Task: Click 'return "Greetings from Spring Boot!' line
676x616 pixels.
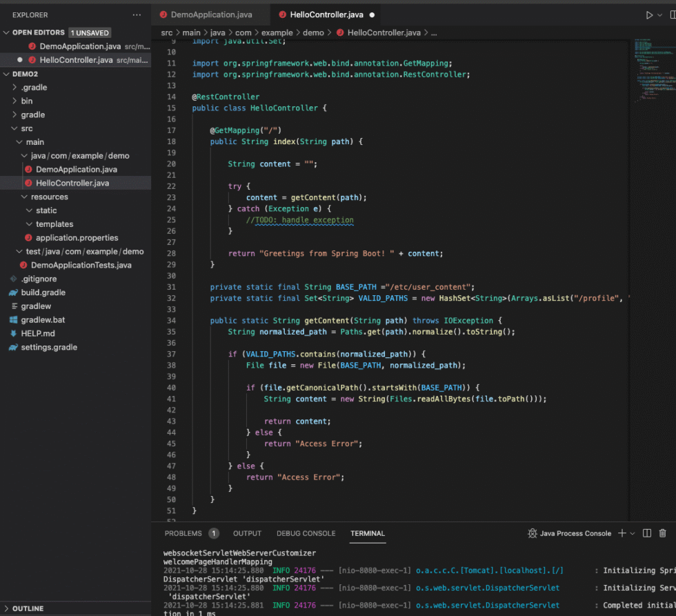Action: point(335,253)
